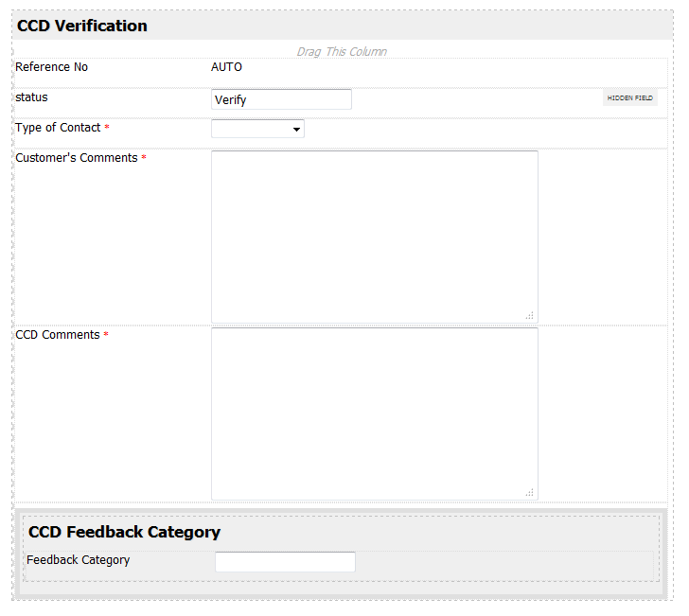Click the CCD Comments textarea resize grip
The height and width of the screenshot is (616, 689).
pyautogui.click(x=530, y=492)
